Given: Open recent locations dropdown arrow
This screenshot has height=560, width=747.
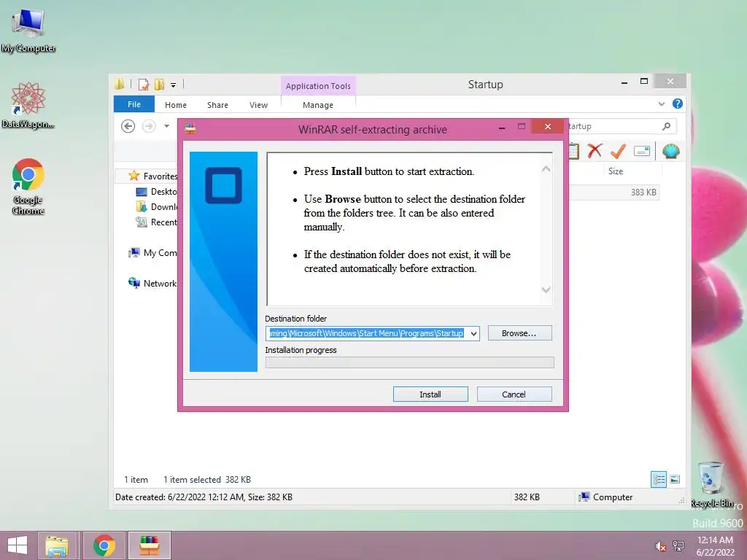Looking at the screenshot, I should pos(167,126).
